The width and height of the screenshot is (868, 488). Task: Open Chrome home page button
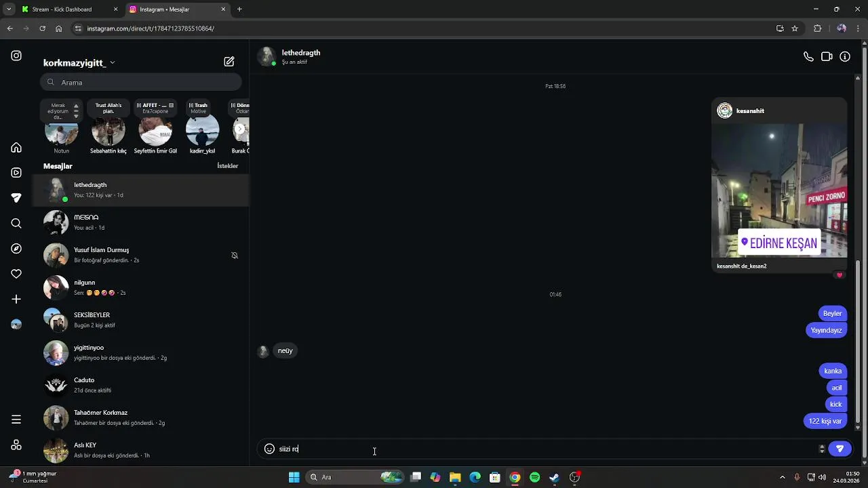pos(58,28)
